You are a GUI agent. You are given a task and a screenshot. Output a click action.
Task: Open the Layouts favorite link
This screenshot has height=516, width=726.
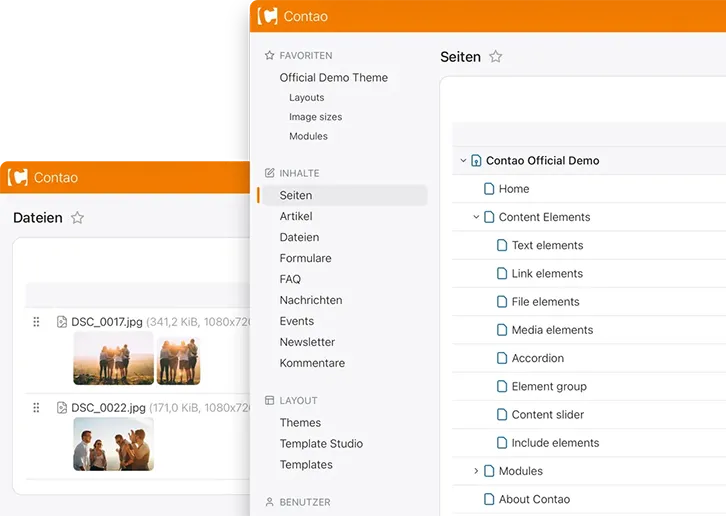(x=307, y=97)
